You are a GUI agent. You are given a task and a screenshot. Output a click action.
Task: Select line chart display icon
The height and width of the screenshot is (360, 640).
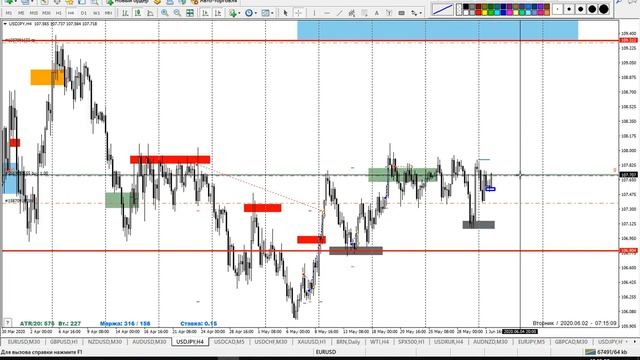[151, 13]
